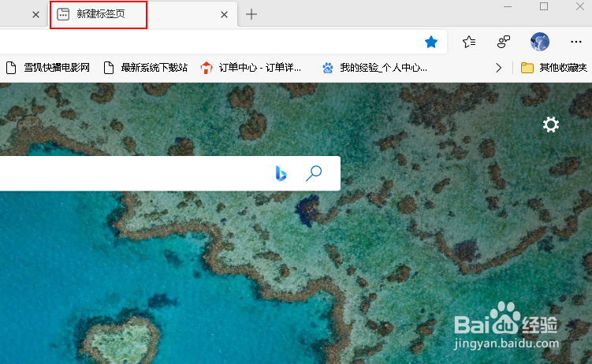The image size is (592, 364).
Task: Open page settings gear icon
Action: pyautogui.click(x=551, y=124)
